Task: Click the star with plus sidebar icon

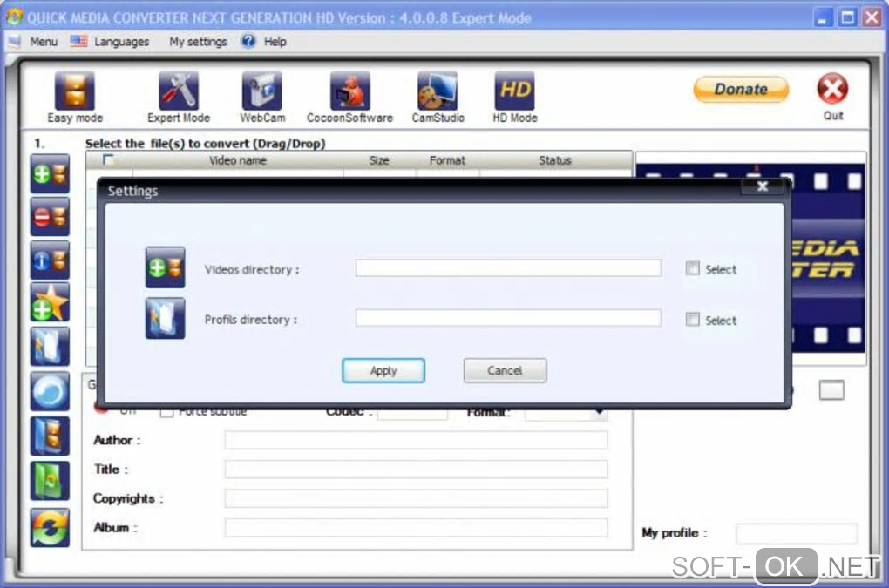Action: click(51, 303)
